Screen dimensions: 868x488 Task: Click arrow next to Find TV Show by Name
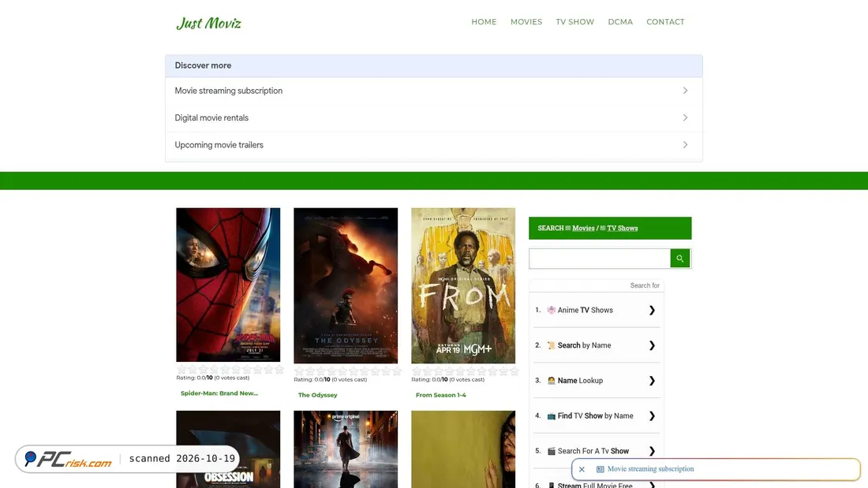point(652,416)
